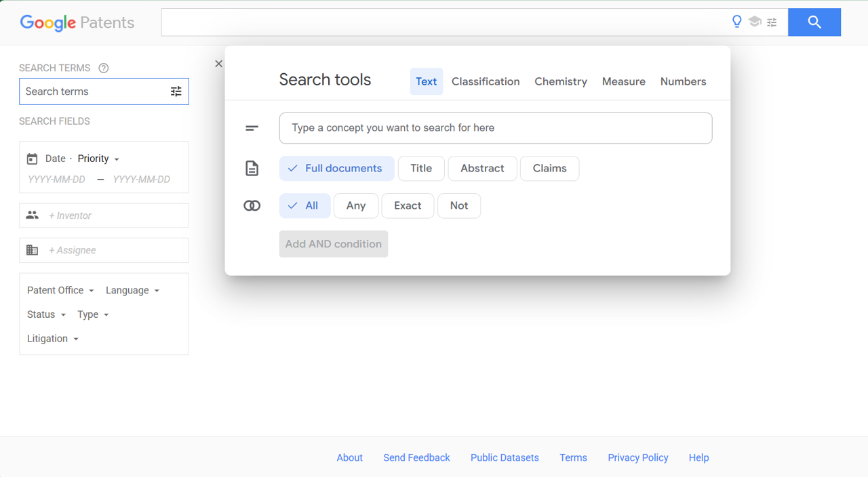Click the Add AND condition button
The height and width of the screenshot is (477, 868).
point(334,244)
